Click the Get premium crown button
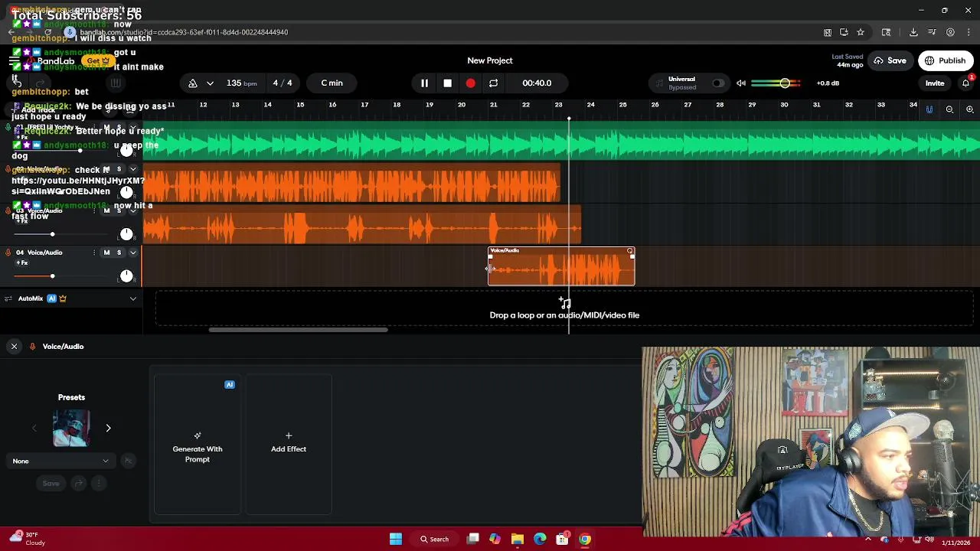Image resolution: width=980 pixels, height=551 pixels. (x=98, y=60)
